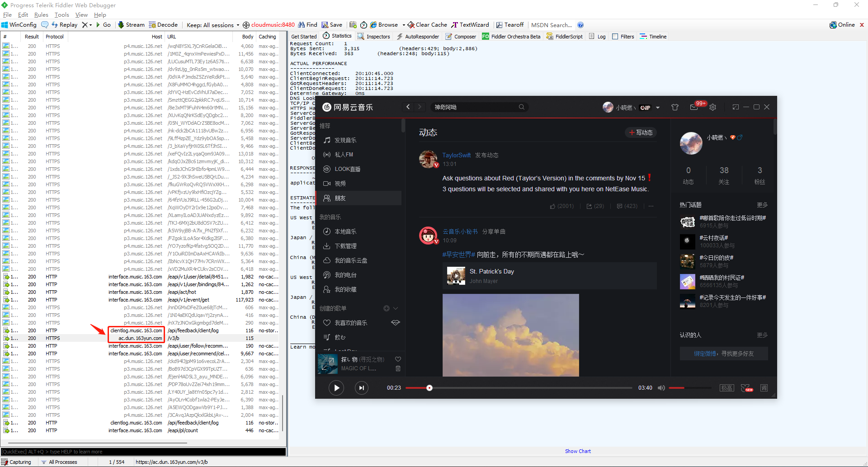Open 我的音乐云盘 in the sidebar

[x=358, y=260]
